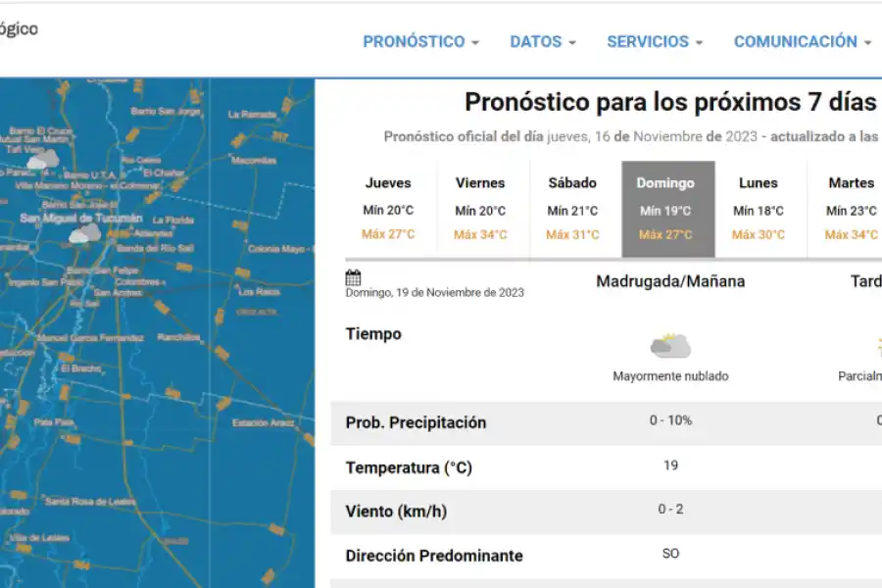
Task: Click the cloud icon over San Miguel de Tucumán
Action: tap(83, 231)
